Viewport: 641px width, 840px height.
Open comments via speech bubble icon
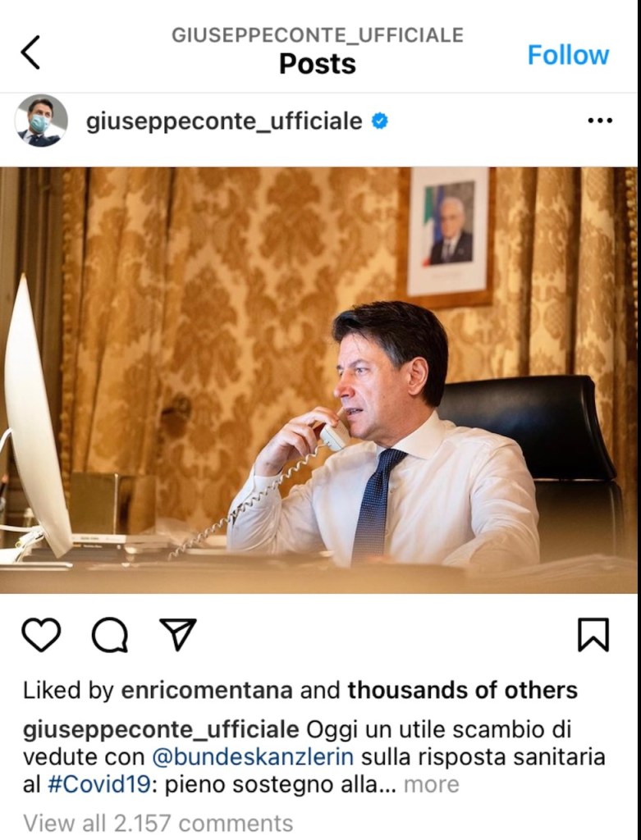click(110, 635)
